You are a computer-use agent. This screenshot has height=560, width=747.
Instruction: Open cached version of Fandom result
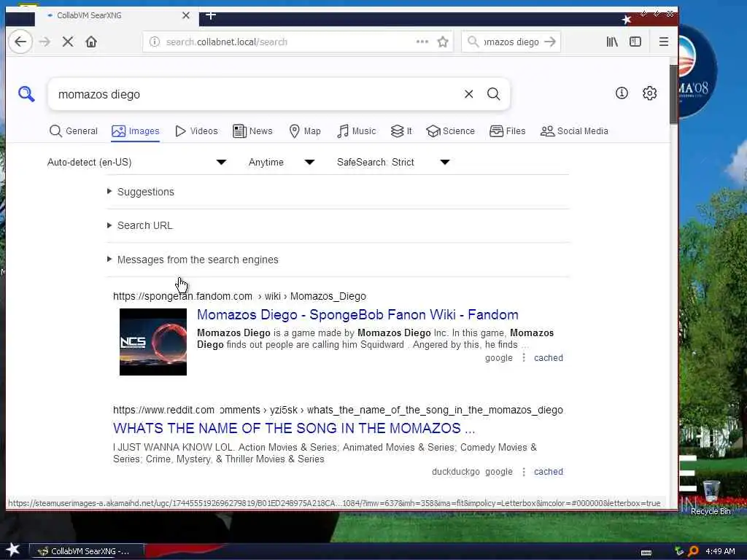coord(549,357)
